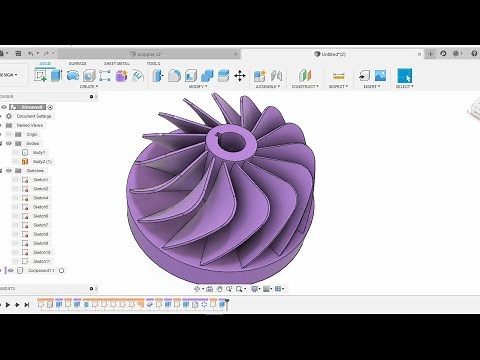Viewport: 480px width, 360px height.
Task: Switch to the SHEET METAL tab
Action: pos(117,63)
